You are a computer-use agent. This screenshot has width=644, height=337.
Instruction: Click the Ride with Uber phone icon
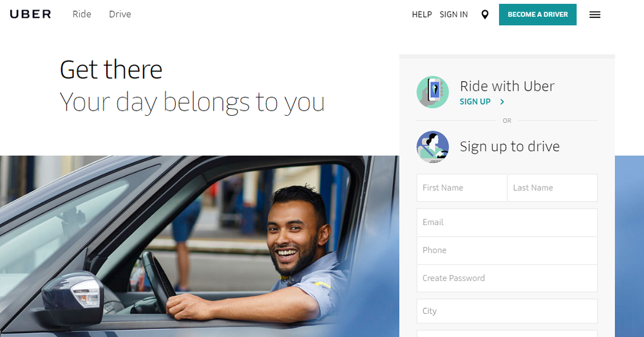433,92
